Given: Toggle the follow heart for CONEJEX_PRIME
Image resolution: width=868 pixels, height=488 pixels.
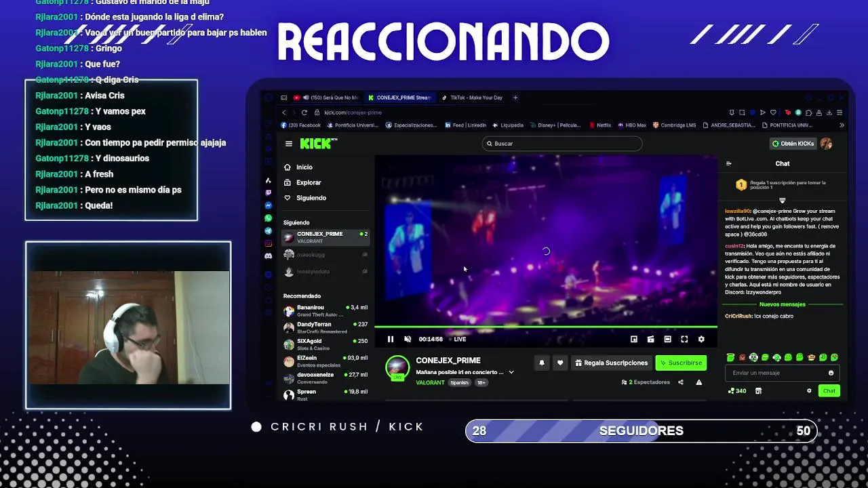Looking at the screenshot, I should coord(560,363).
